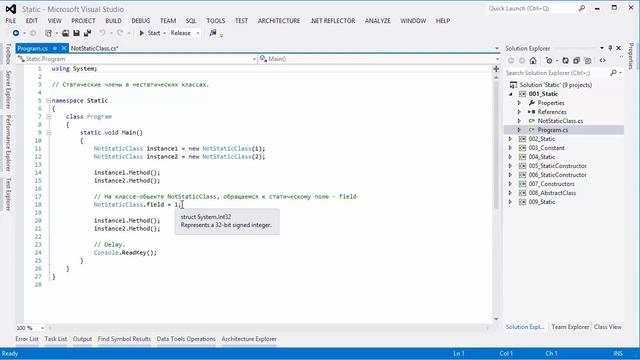Collapse the 001_Static project node

pyautogui.click(x=511, y=94)
